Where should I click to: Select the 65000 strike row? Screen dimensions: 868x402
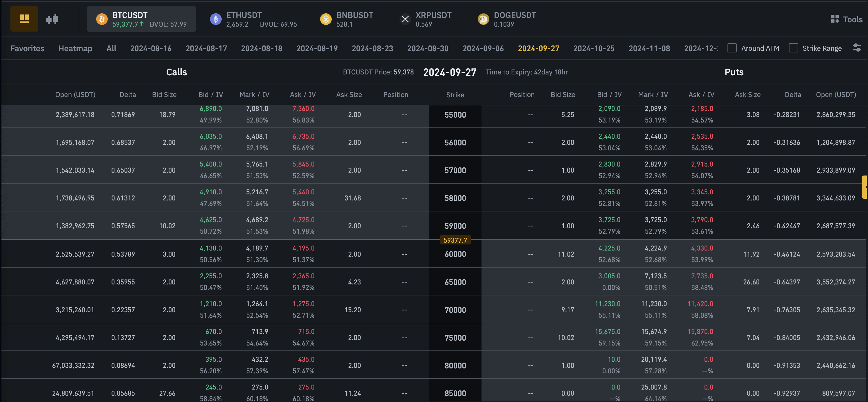(455, 282)
